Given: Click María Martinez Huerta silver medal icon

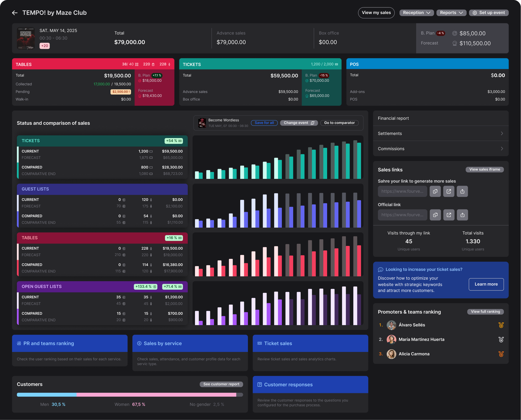Looking at the screenshot, I should pos(501,339).
